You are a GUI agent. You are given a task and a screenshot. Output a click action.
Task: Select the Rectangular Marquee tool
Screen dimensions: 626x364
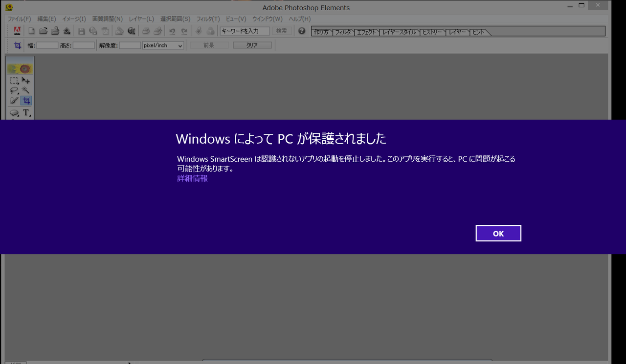coord(14,81)
